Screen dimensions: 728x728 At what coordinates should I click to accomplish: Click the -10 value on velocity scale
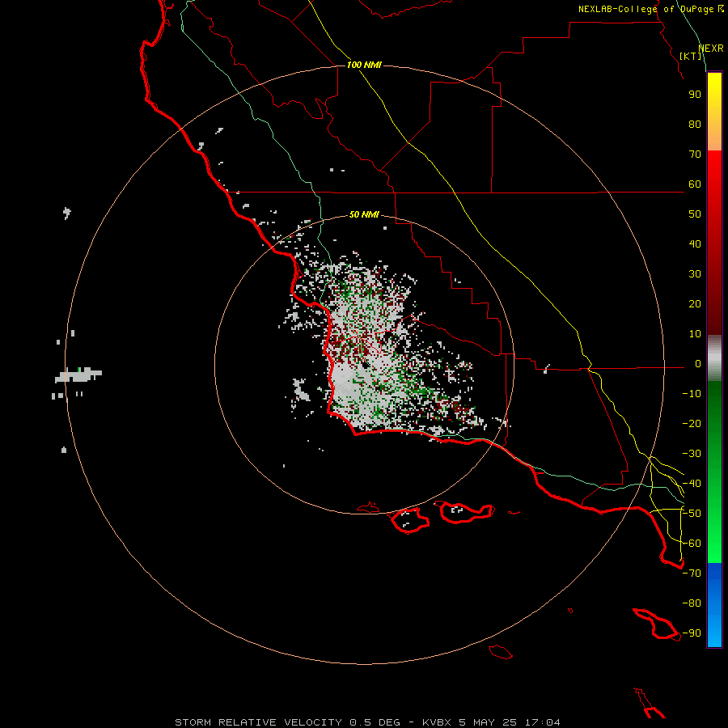pyautogui.click(x=692, y=394)
